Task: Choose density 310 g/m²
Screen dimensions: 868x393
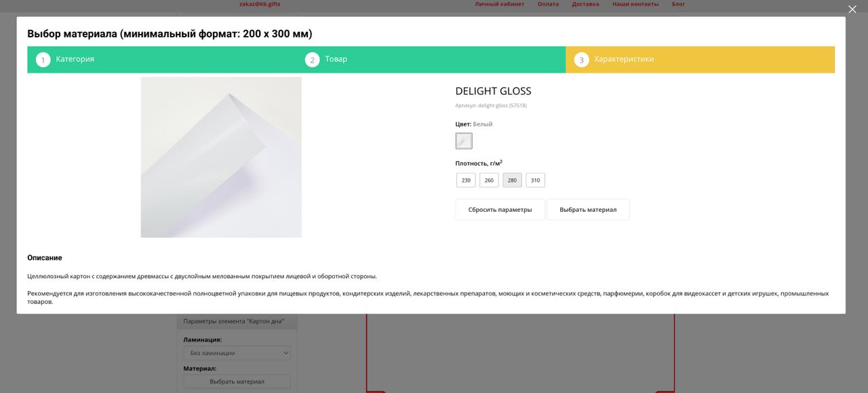Action: point(535,181)
